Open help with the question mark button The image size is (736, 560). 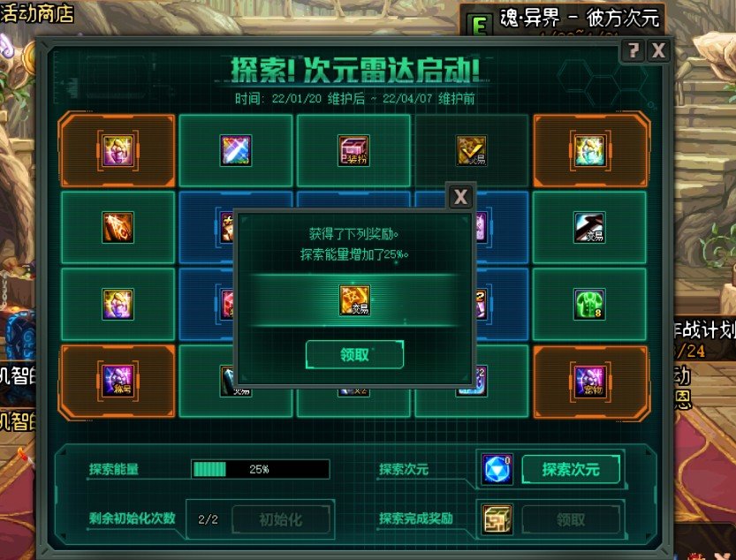click(634, 49)
